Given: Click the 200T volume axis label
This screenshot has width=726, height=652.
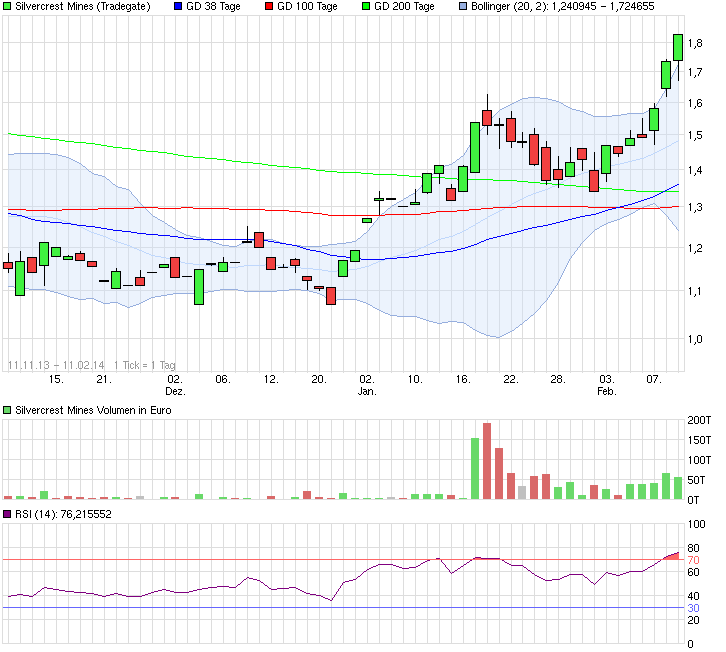Looking at the screenshot, I should point(699,420).
